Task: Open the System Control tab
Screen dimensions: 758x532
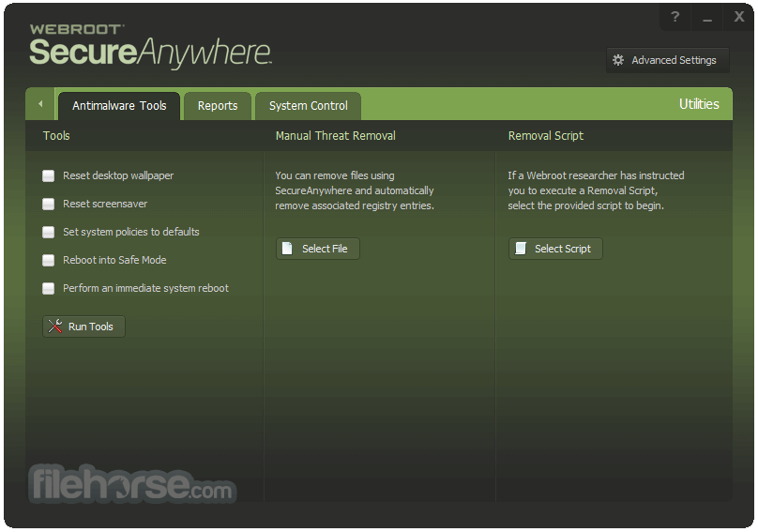Action: [308, 105]
